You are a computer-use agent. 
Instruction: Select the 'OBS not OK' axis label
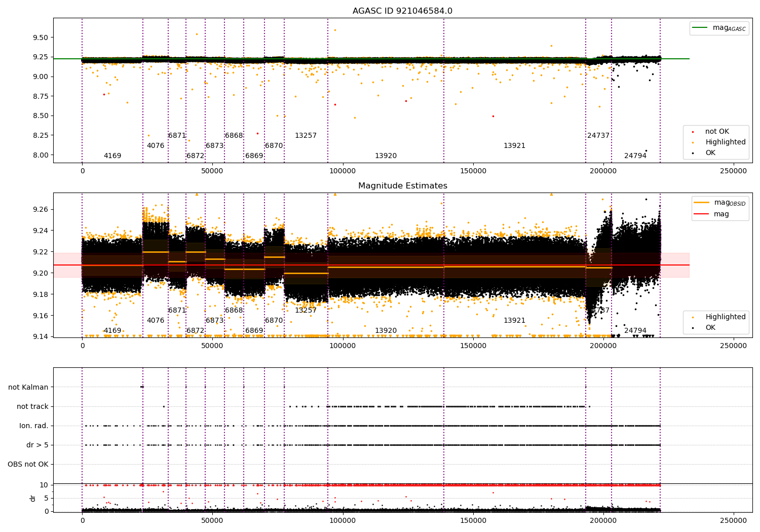[28, 464]
